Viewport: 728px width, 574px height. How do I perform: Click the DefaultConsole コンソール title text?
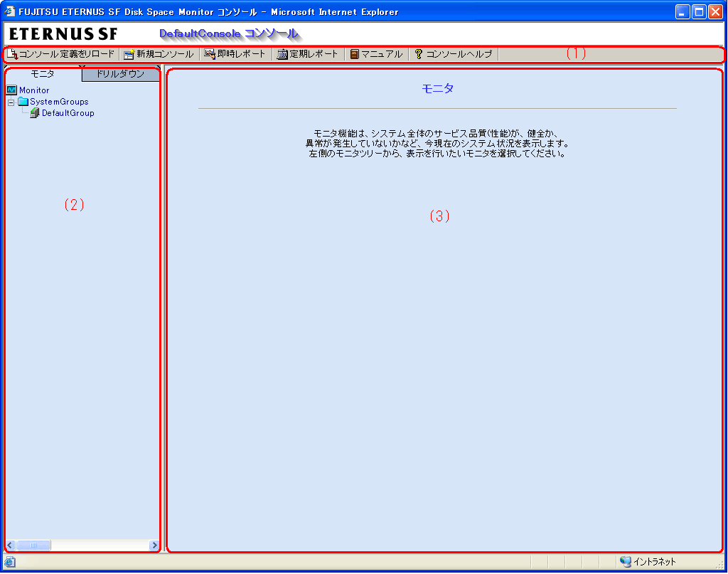228,33
